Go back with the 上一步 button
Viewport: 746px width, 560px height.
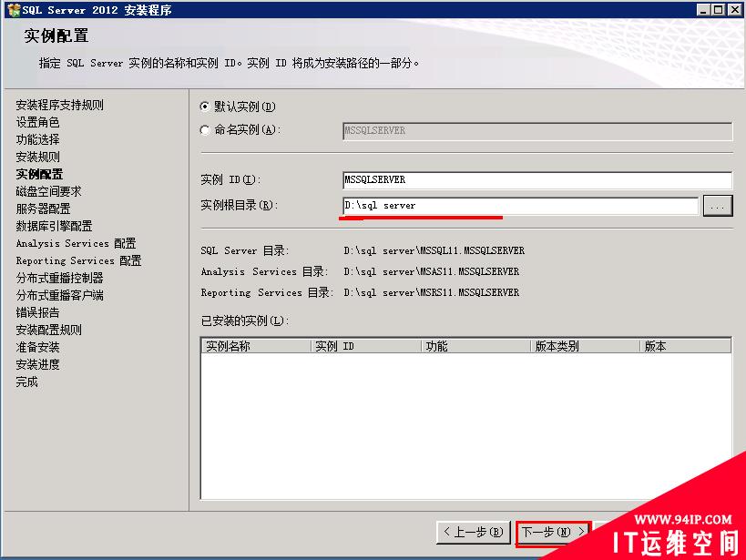pyautogui.click(x=473, y=532)
